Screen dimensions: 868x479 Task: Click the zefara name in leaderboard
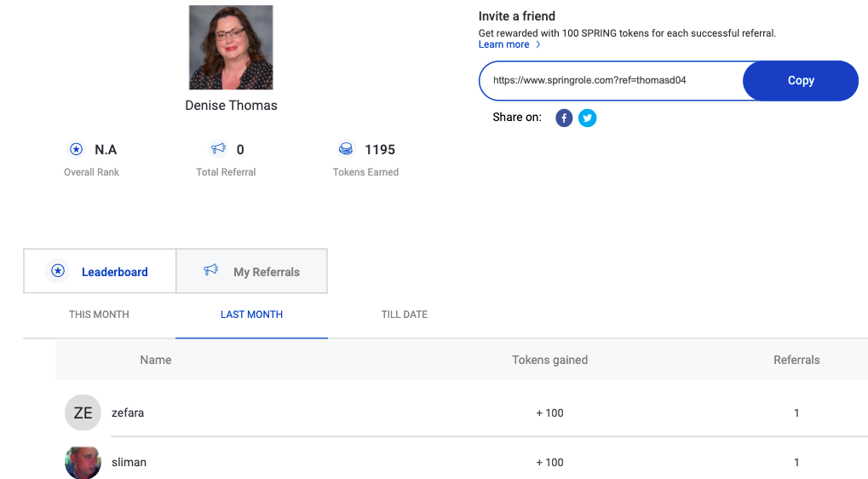coord(128,413)
